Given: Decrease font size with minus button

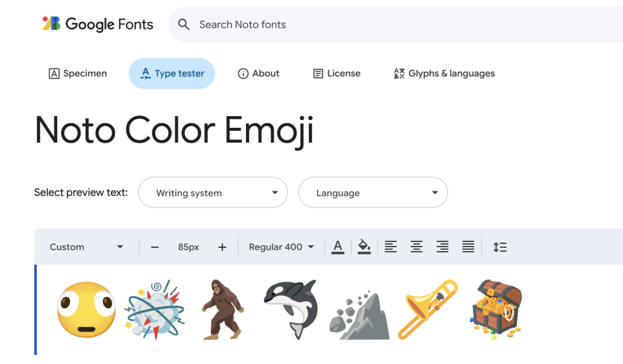Looking at the screenshot, I should pos(155,247).
